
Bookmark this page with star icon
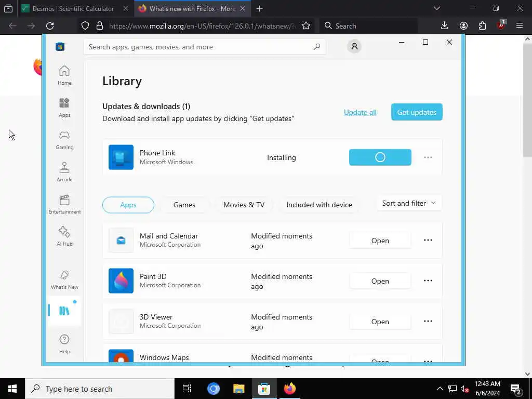pos(305,26)
